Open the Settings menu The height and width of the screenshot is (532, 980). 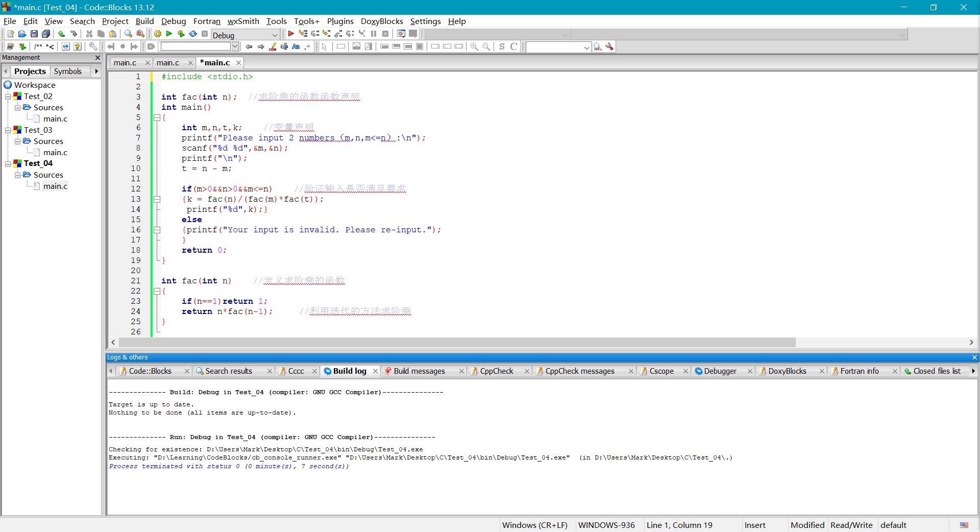[x=425, y=21]
